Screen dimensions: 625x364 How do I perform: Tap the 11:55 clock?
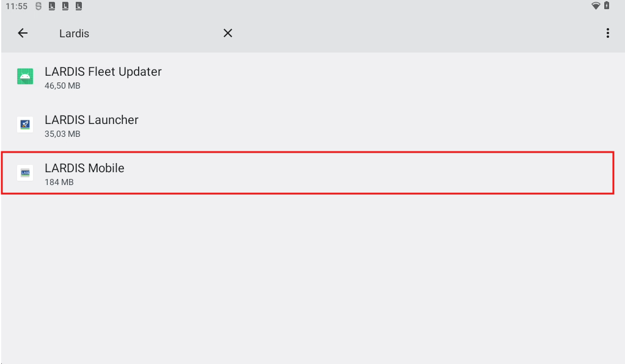click(16, 7)
